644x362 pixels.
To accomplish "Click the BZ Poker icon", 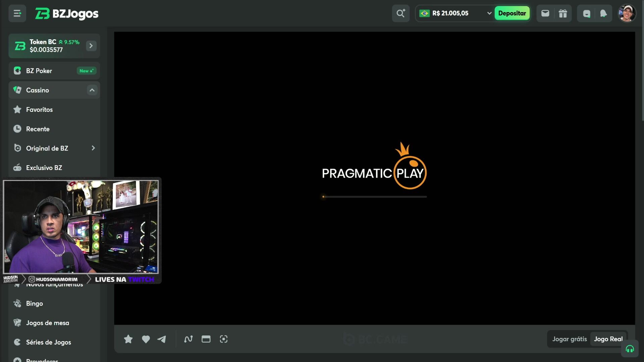I will [x=17, y=71].
